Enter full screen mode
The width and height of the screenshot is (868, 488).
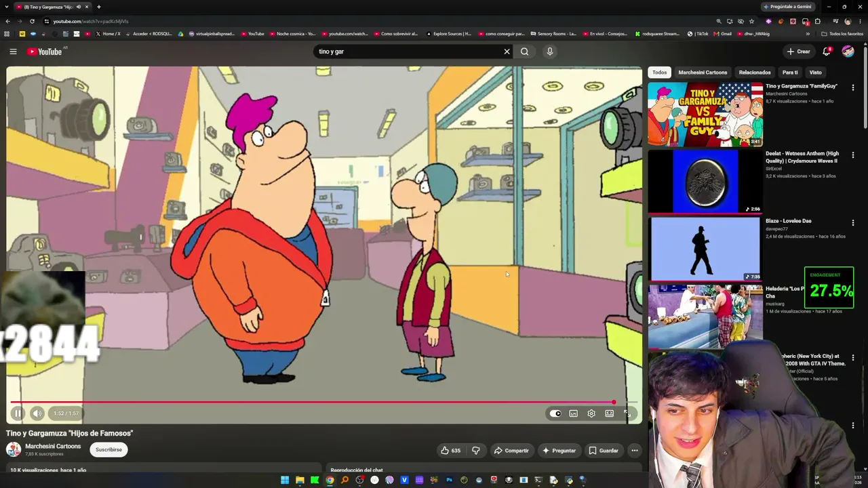627,413
